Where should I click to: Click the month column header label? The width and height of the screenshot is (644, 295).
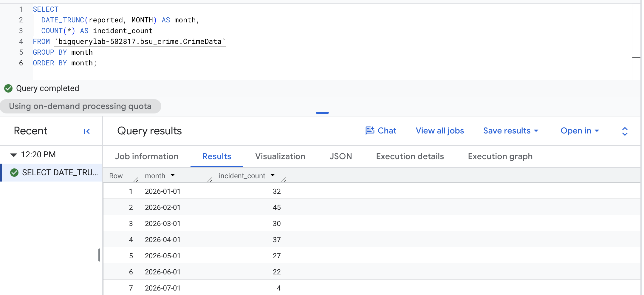coord(155,176)
